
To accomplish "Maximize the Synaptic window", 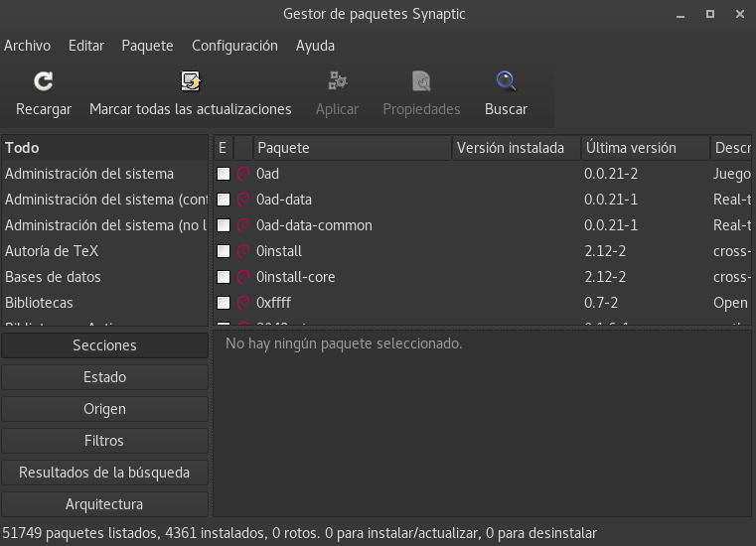I will point(710,15).
